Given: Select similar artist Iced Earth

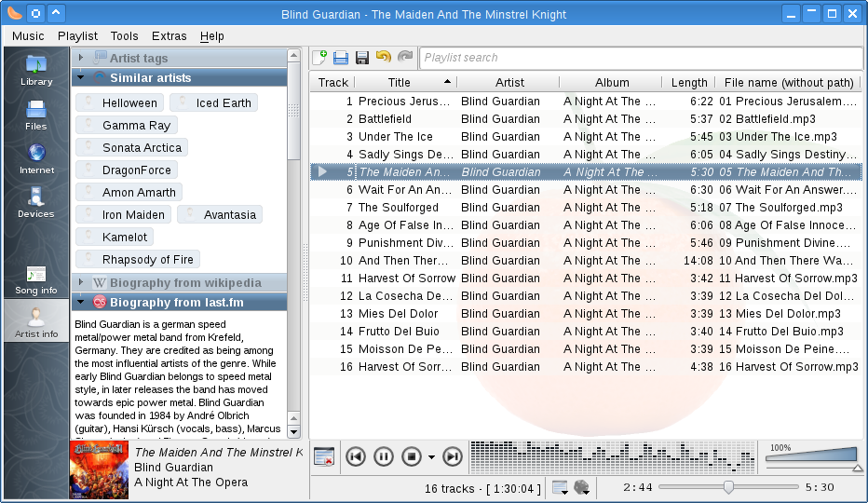Looking at the screenshot, I should tap(213, 103).
